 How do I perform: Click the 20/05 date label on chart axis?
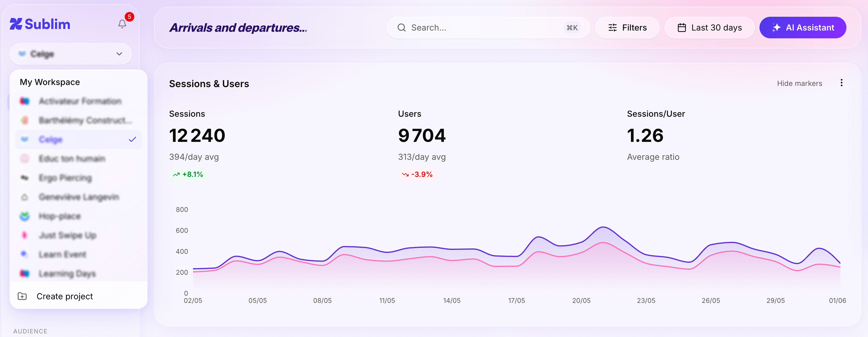point(581,300)
